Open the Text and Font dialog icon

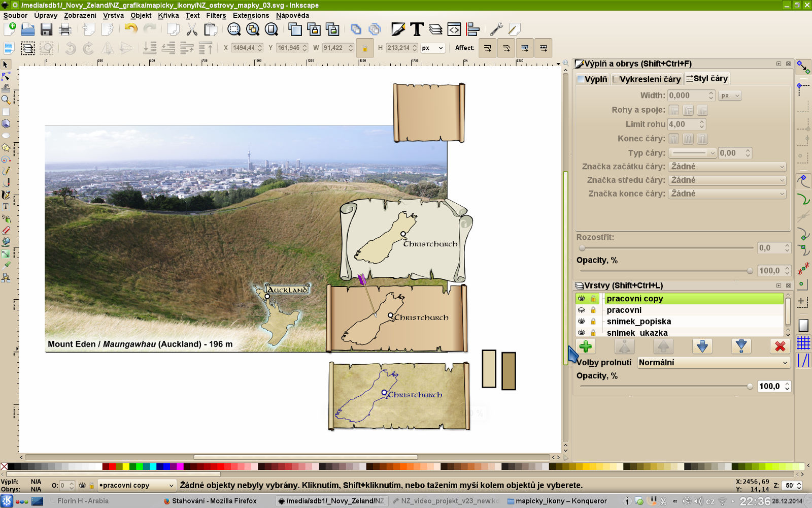pos(416,29)
